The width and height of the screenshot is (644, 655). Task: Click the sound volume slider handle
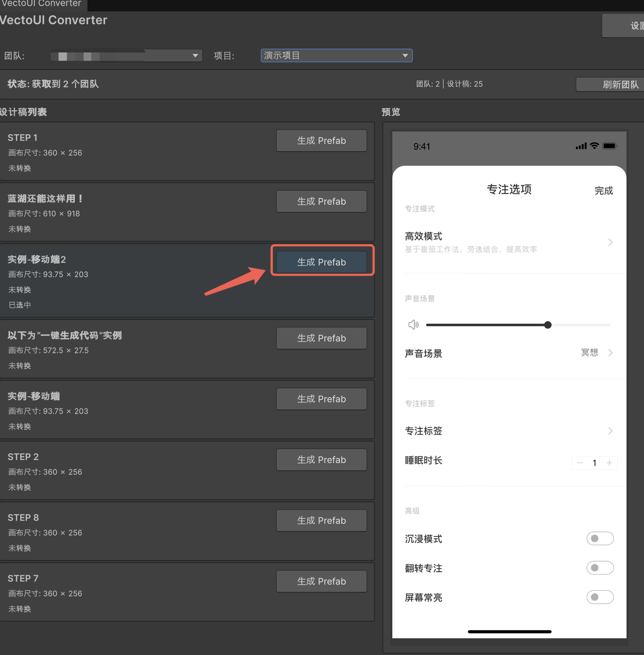click(x=547, y=325)
